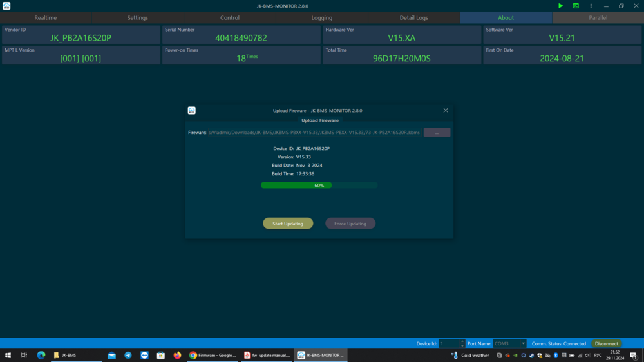
Task: Switch to fw update manual PDF window
Action: [x=267, y=356]
